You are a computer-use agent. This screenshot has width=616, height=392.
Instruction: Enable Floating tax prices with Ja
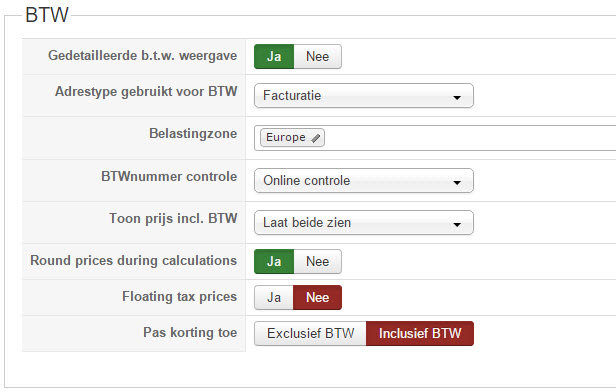click(274, 297)
